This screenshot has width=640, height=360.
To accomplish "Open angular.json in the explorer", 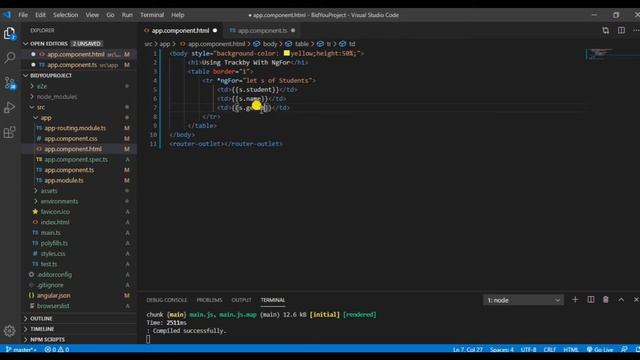I will click(79, 296).
